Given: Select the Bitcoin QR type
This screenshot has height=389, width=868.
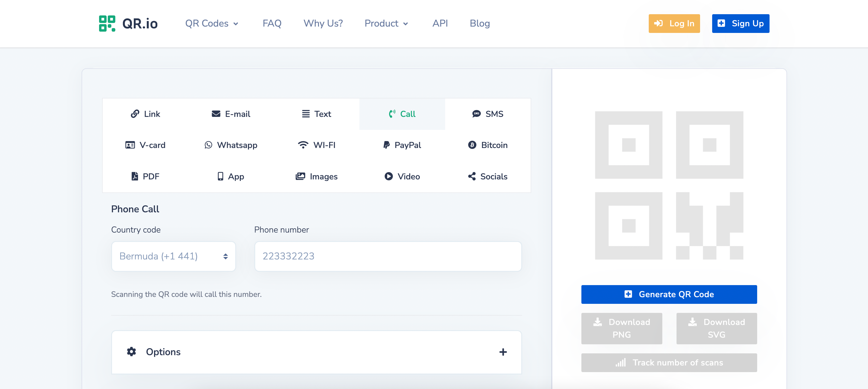Looking at the screenshot, I should pos(487,145).
